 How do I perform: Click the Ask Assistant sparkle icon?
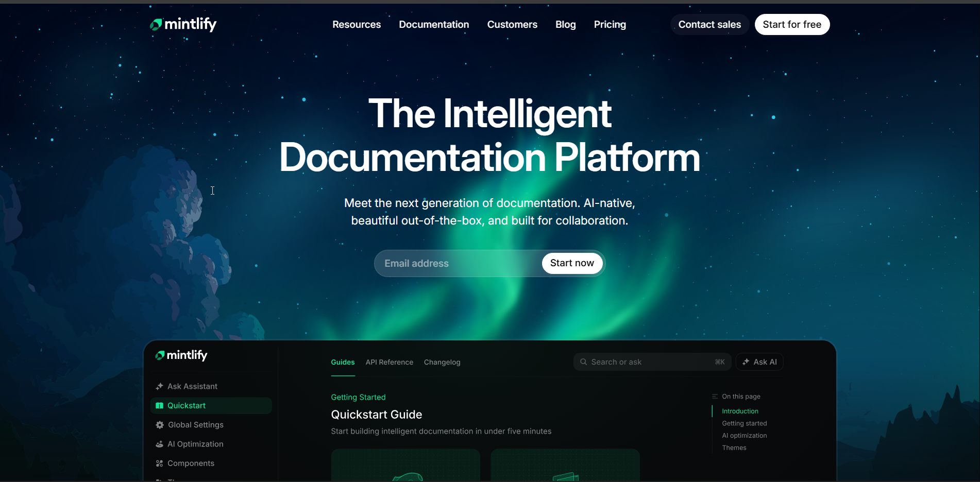click(160, 386)
